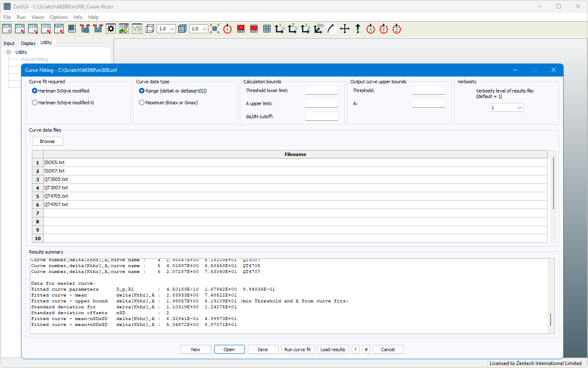This screenshot has height=368, width=588.
Task: Open the Info menu
Action: [78, 17]
